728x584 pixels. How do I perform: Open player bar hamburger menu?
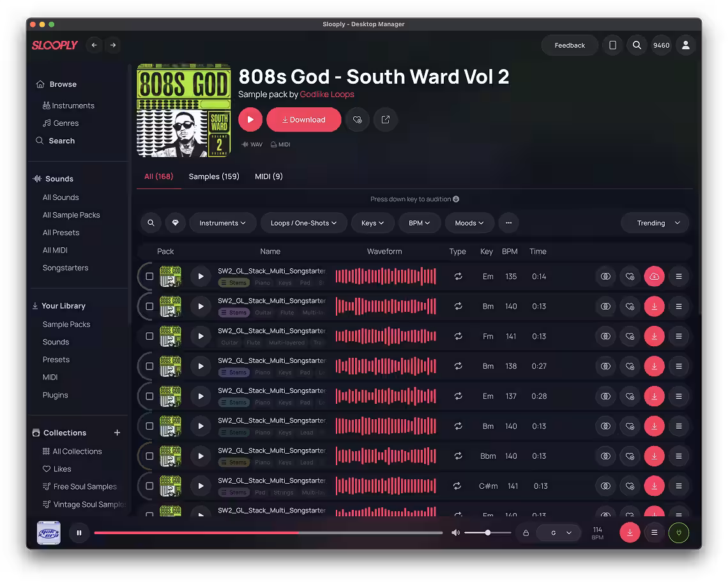click(x=654, y=533)
